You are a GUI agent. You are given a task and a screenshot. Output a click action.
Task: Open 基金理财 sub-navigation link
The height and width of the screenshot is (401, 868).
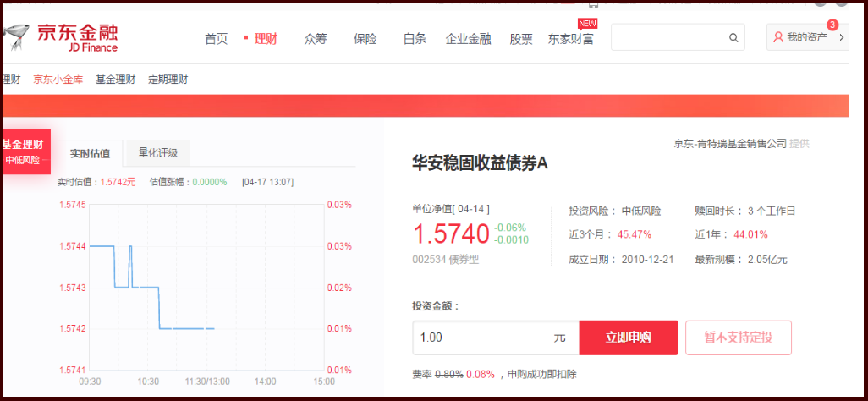coord(116,80)
